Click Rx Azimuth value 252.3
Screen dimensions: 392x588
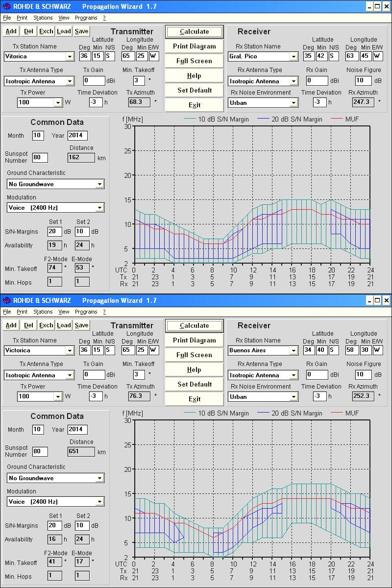[363, 396]
